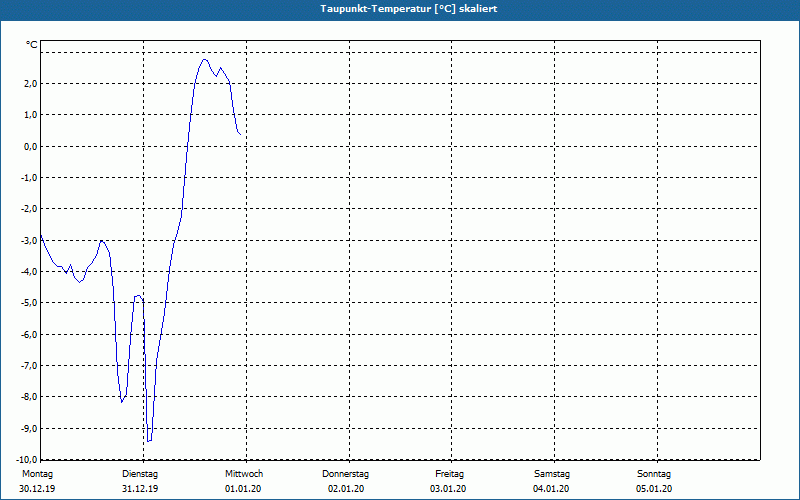
Task: Click the Montag day label
Action: [37, 474]
